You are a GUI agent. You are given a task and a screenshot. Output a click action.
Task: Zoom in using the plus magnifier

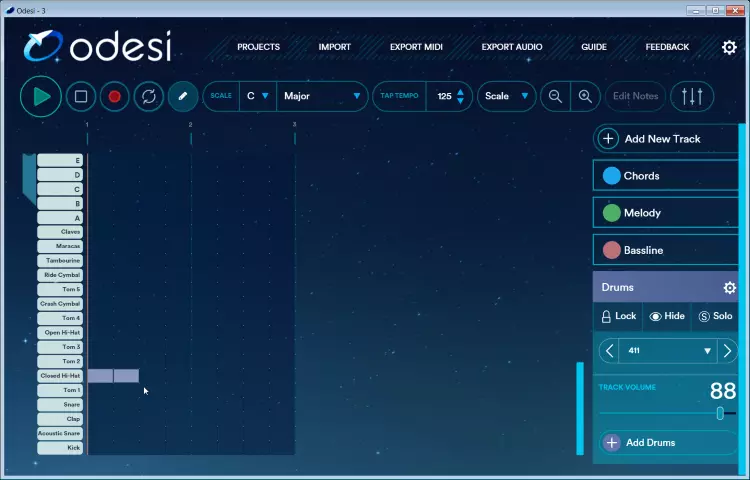585,96
